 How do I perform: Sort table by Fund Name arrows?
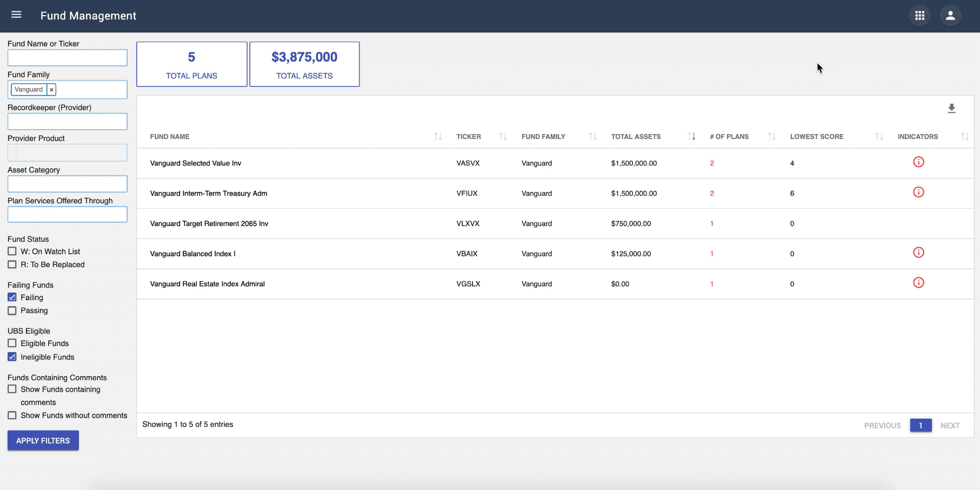[438, 137]
